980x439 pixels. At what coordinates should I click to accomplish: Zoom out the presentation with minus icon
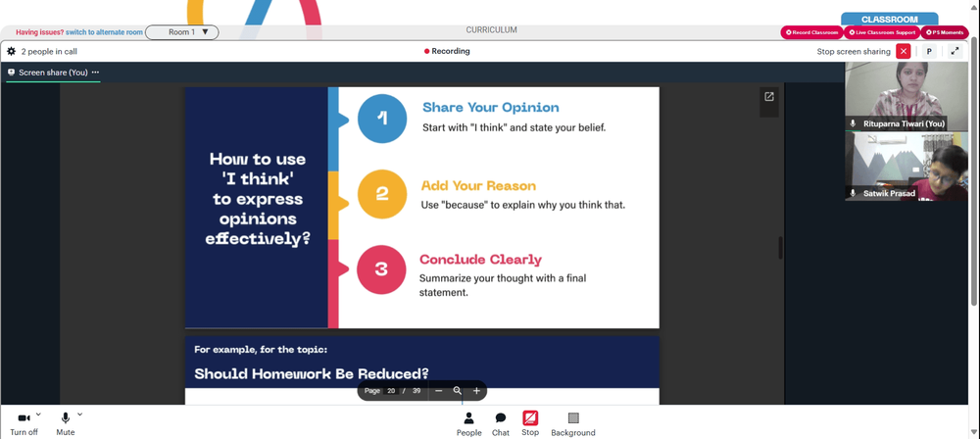[x=439, y=391]
